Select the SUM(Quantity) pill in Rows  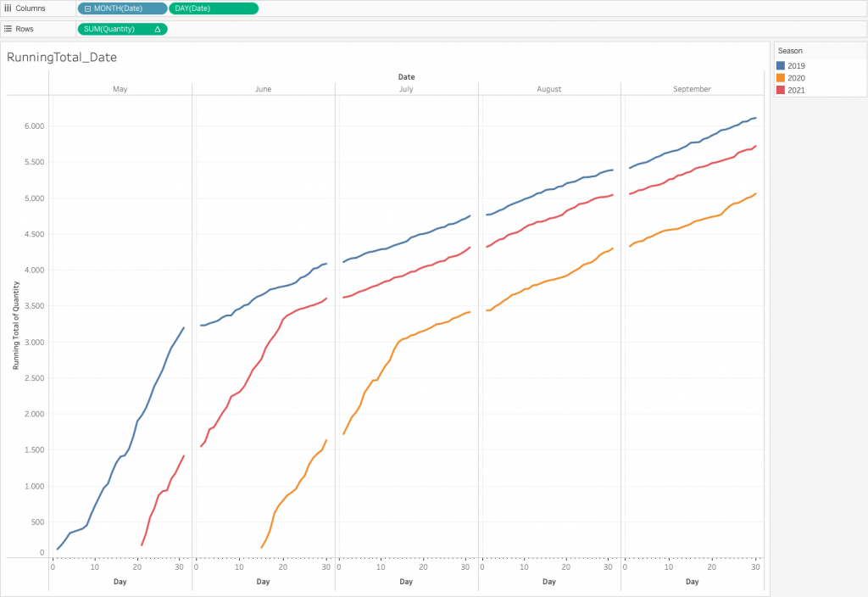pyautogui.click(x=122, y=30)
